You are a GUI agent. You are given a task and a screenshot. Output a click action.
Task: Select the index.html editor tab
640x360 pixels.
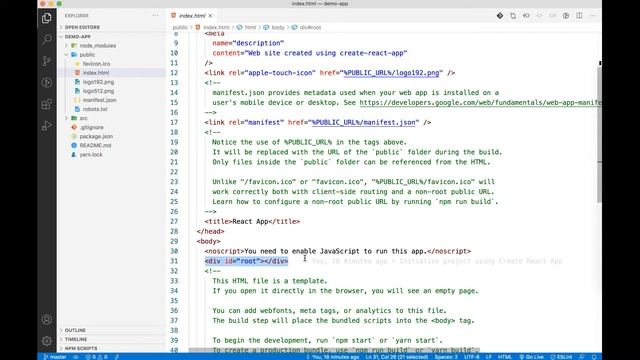pyautogui.click(x=192, y=16)
